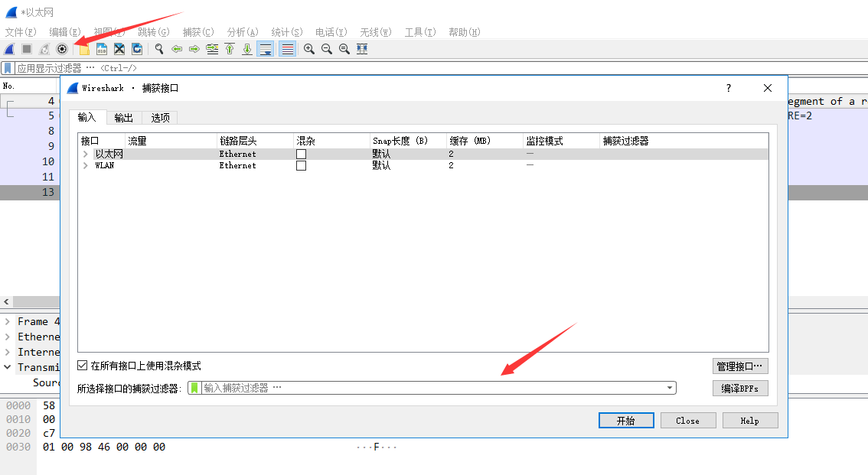Toggle packet list colorization icon
The width and height of the screenshot is (868, 475).
[287, 49]
